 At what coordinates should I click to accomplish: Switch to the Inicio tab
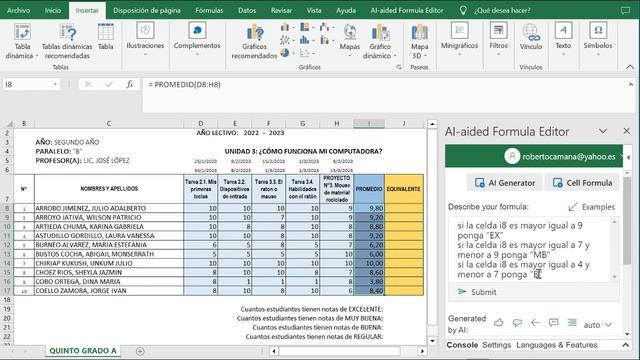coord(53,10)
